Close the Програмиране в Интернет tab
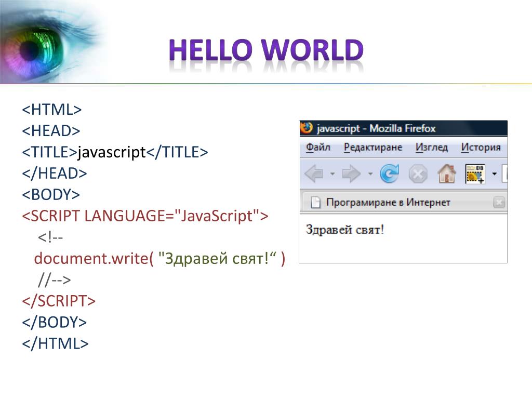The height and width of the screenshot is (399, 532). (x=499, y=203)
